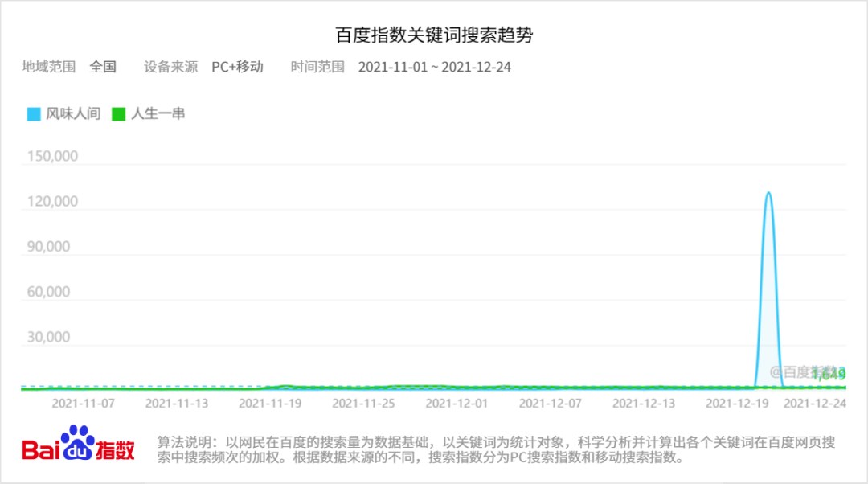
Task: Click the 算法说明 description text
Action: pyautogui.click(x=496, y=449)
